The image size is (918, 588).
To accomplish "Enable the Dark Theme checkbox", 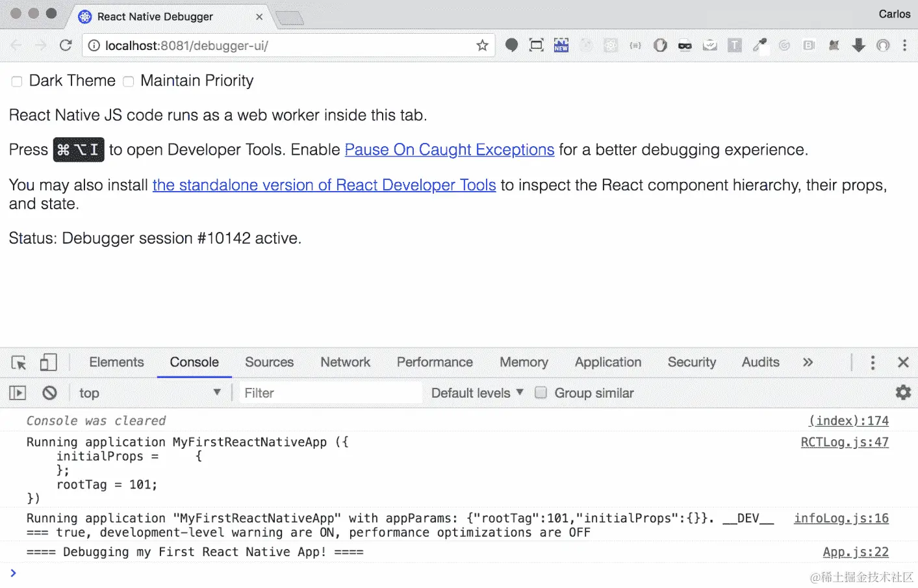I will click(x=17, y=81).
